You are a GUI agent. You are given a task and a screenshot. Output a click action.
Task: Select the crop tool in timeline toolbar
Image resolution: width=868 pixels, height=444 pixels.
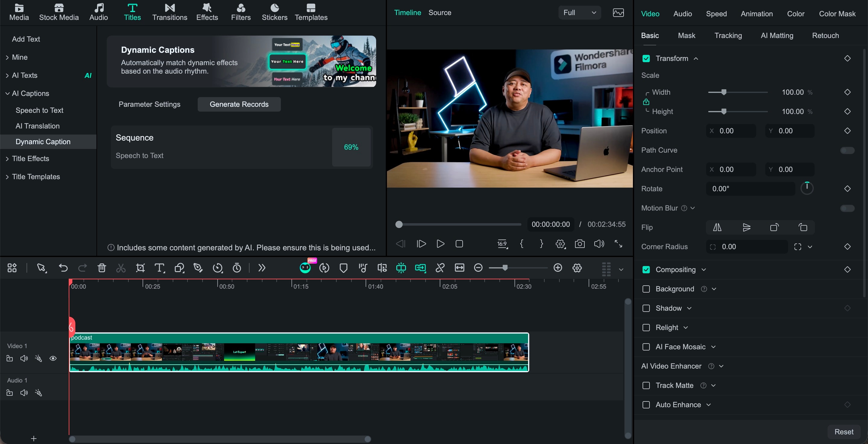click(x=140, y=268)
